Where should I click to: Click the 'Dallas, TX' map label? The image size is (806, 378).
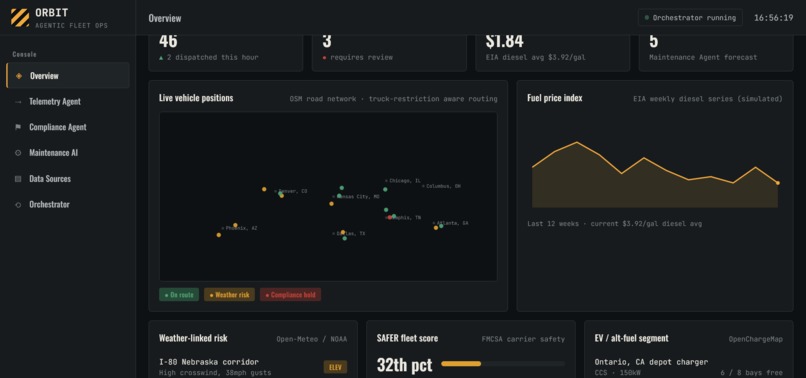click(351, 233)
